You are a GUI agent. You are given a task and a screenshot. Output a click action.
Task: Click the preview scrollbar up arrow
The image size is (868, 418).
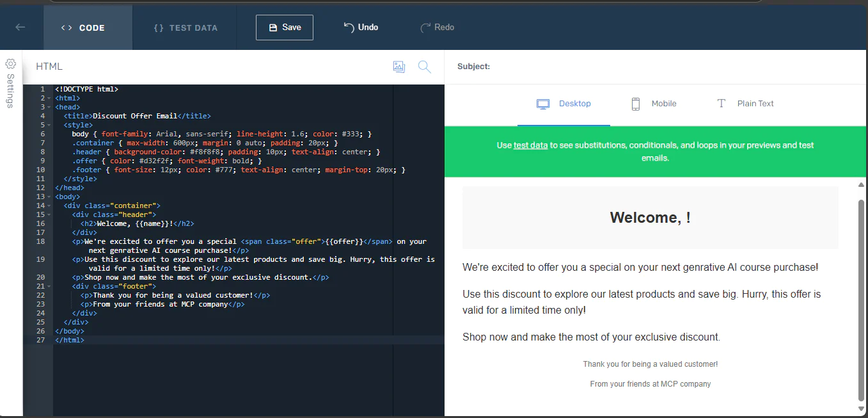[860, 184]
